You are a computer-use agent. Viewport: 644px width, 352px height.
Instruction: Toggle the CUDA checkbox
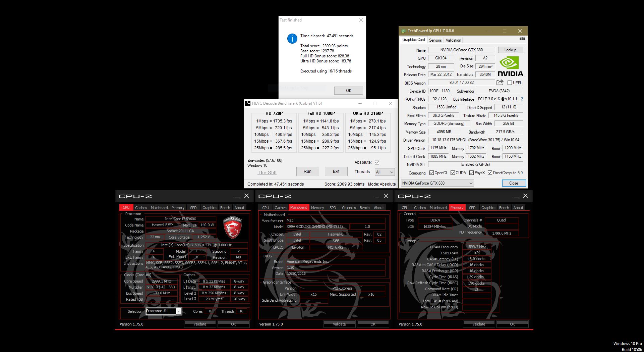[x=453, y=173]
